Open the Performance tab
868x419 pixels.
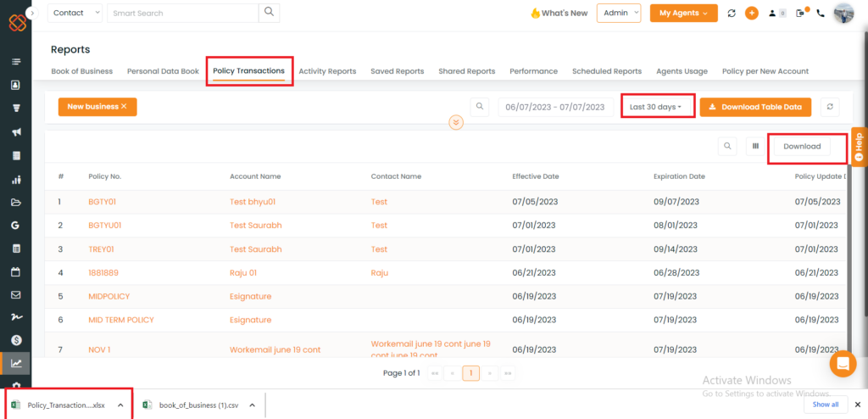click(534, 71)
